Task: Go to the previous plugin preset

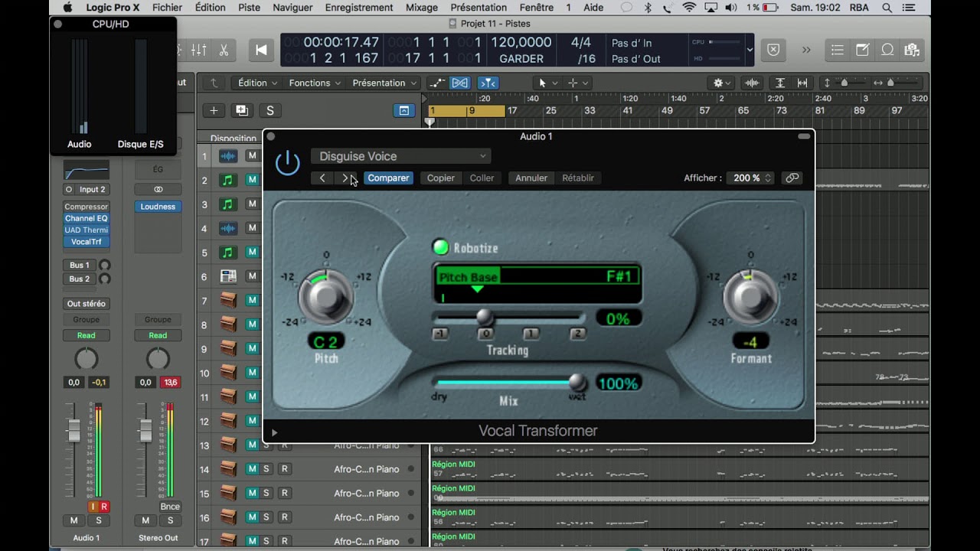Action: pyautogui.click(x=322, y=178)
